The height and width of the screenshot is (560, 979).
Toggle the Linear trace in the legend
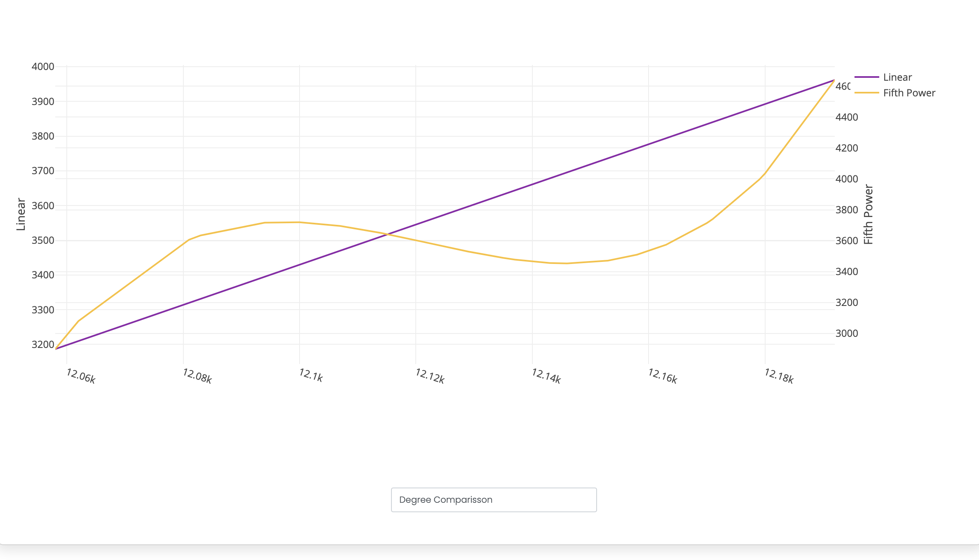897,77
